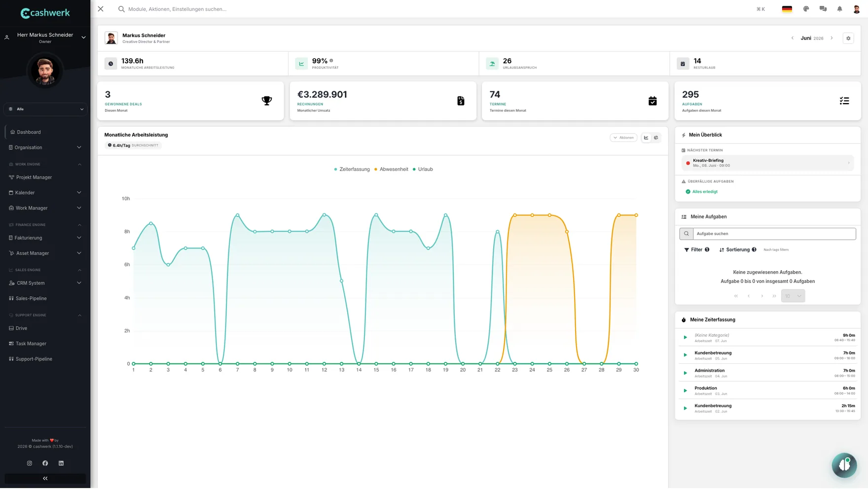Open the Instagram footer icon
This screenshot has height=489, width=868.
(30, 463)
